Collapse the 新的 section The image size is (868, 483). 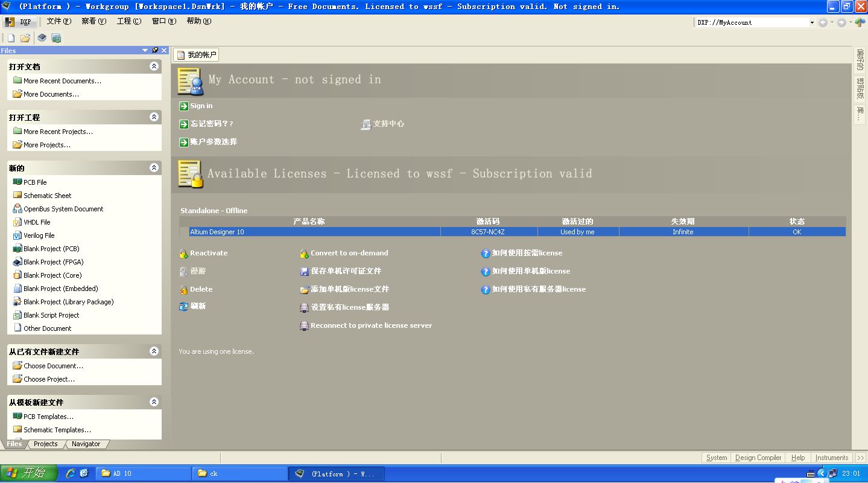pyautogui.click(x=154, y=168)
